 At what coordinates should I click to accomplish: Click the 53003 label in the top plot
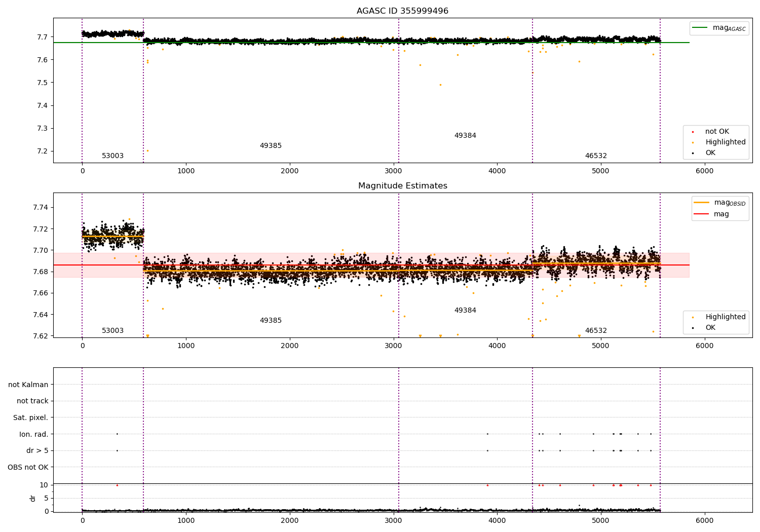[112, 156]
